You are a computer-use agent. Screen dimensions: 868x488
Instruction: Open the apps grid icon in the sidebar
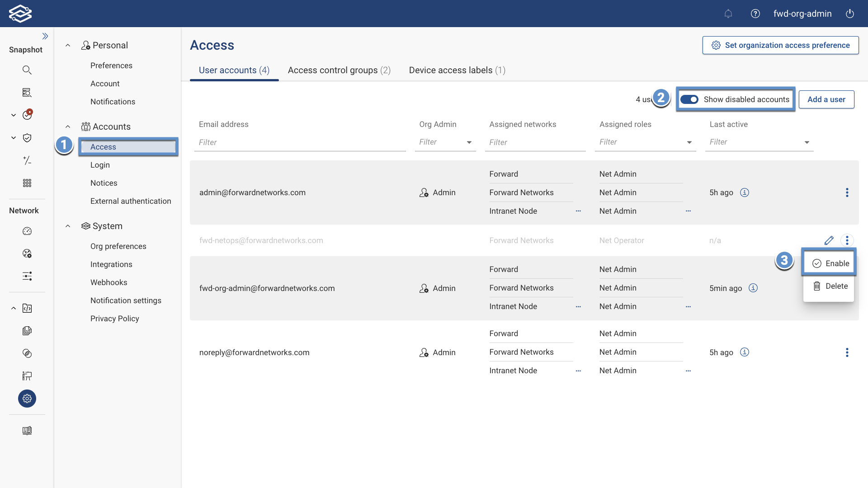(27, 183)
